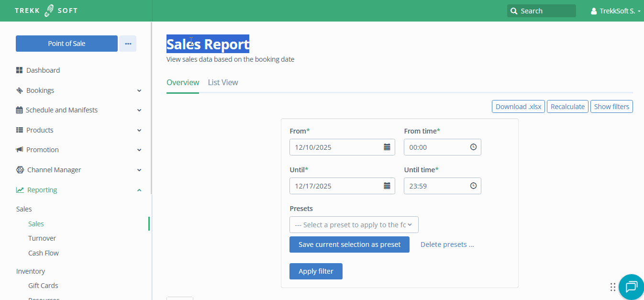Viewport: 644px width, 300px height.
Task: Click the clock icon in From time field
Action: [473, 147]
